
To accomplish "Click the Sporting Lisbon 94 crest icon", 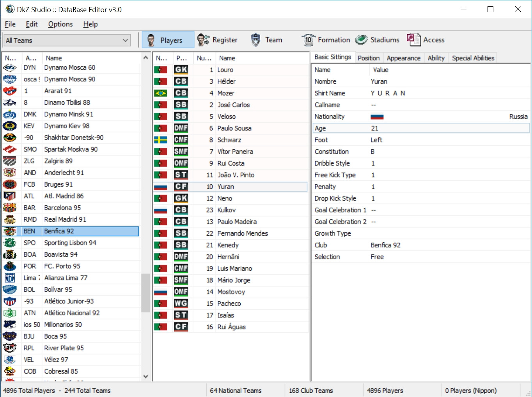I will [10, 243].
